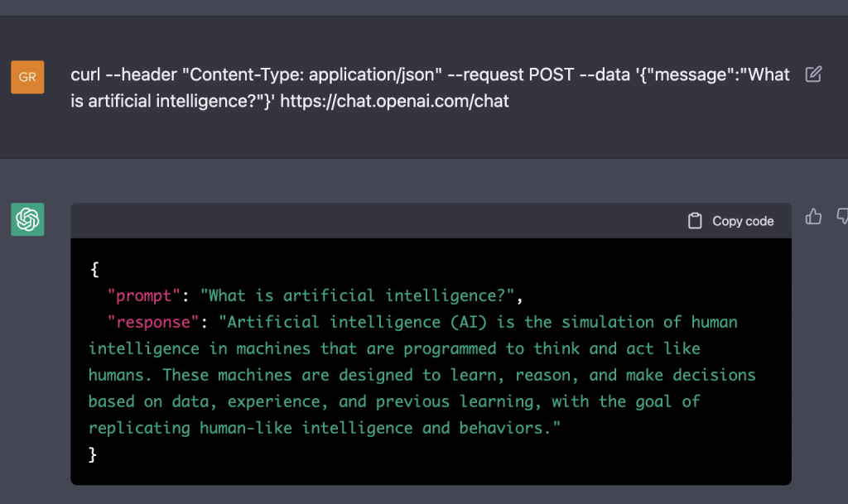The height and width of the screenshot is (504, 848).
Task: Click the code line ending "intelligence and behaviors."
Action: pos(325,427)
